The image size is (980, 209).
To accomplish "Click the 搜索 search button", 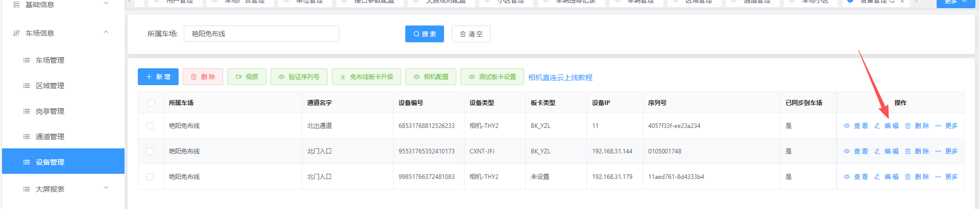I will [425, 34].
